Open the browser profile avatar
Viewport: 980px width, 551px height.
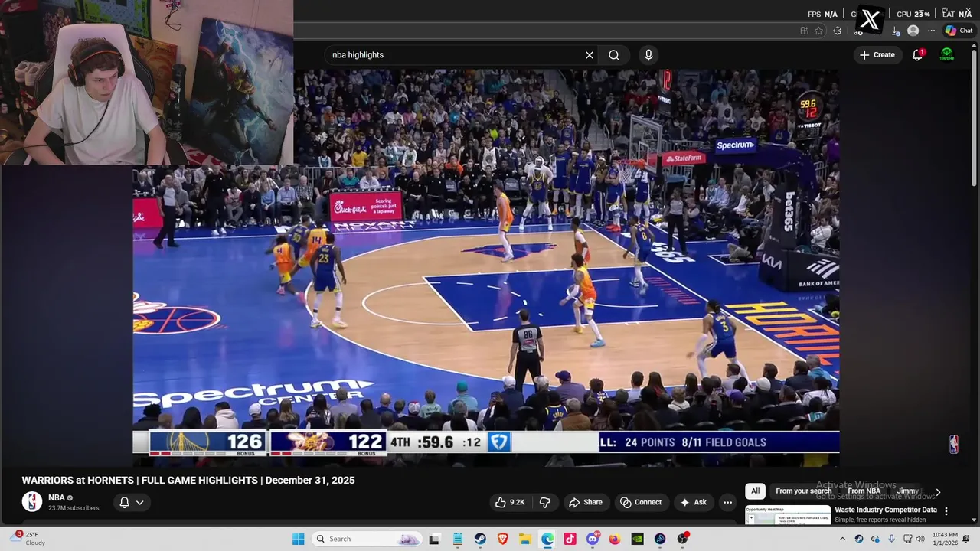(913, 31)
